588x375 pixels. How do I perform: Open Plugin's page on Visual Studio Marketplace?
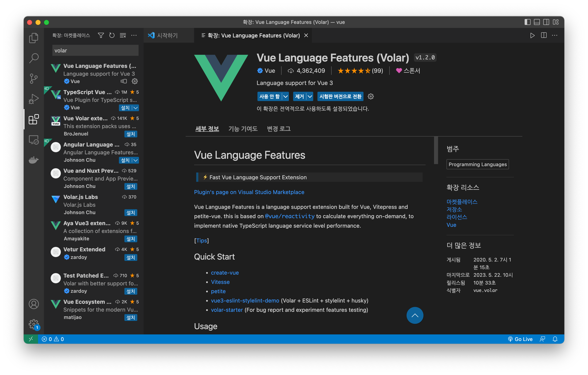[249, 192]
